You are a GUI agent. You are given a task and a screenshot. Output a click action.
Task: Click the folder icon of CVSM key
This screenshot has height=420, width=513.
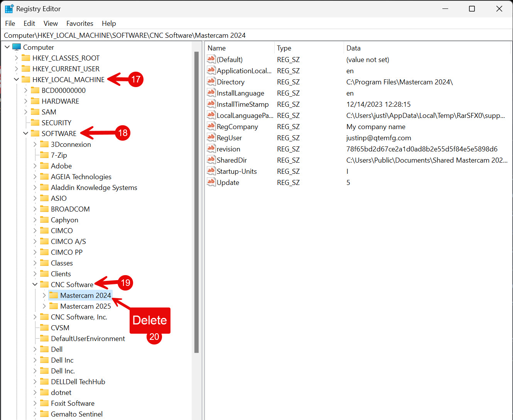(x=44, y=328)
